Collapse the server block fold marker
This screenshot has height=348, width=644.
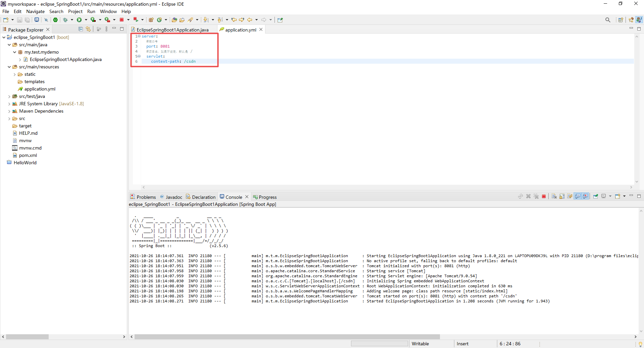point(139,36)
